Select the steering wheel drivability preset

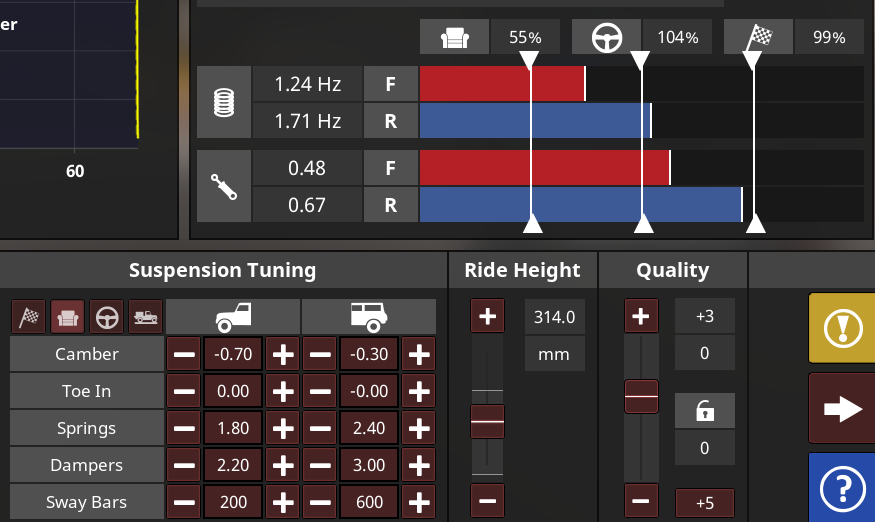[x=106, y=316]
